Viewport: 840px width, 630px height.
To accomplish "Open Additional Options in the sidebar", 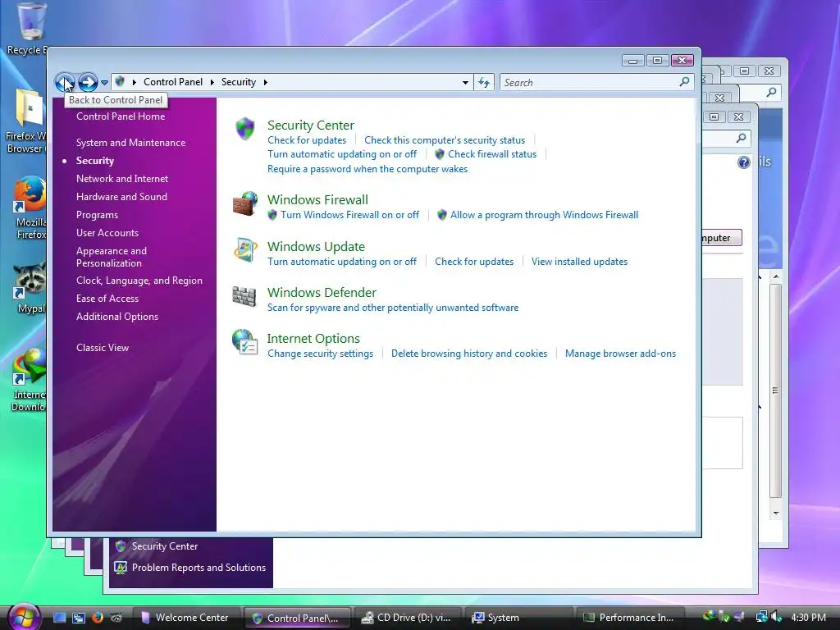I will (x=117, y=316).
